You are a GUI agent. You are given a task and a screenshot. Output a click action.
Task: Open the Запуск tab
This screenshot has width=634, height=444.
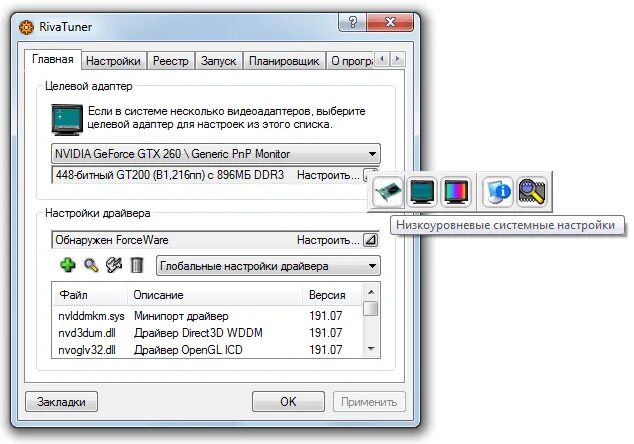coord(218,61)
